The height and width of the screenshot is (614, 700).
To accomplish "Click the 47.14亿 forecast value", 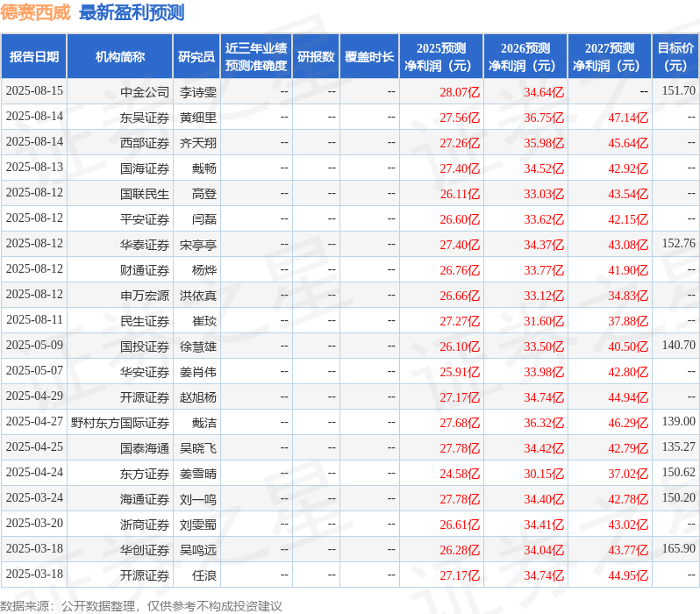I will tap(628, 118).
